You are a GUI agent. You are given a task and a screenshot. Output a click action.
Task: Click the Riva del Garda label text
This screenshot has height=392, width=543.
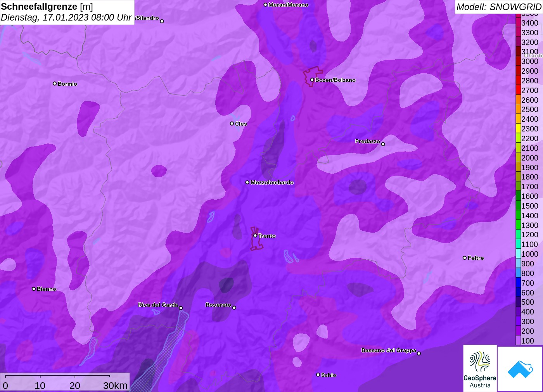(158, 305)
